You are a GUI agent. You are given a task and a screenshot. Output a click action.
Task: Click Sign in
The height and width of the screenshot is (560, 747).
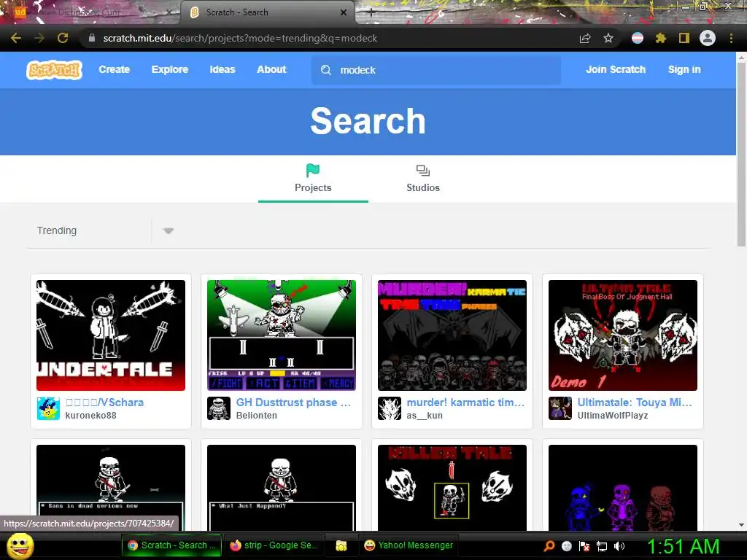click(x=684, y=69)
